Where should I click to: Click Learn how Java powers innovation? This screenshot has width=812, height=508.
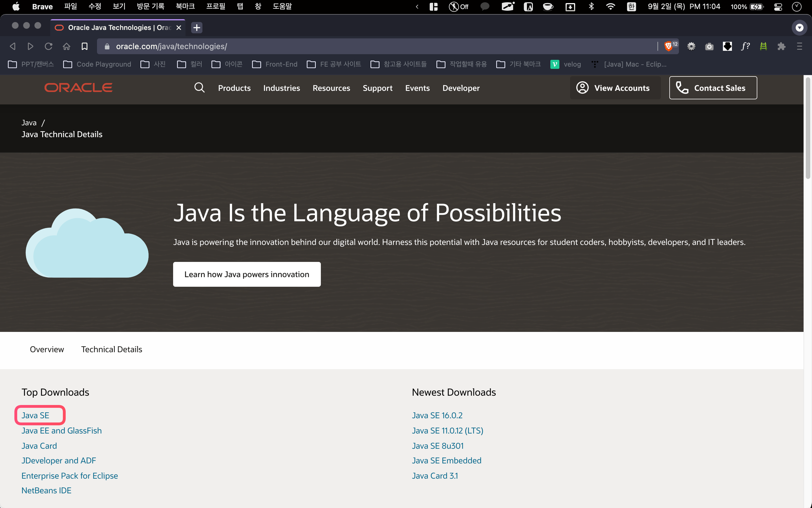click(247, 274)
